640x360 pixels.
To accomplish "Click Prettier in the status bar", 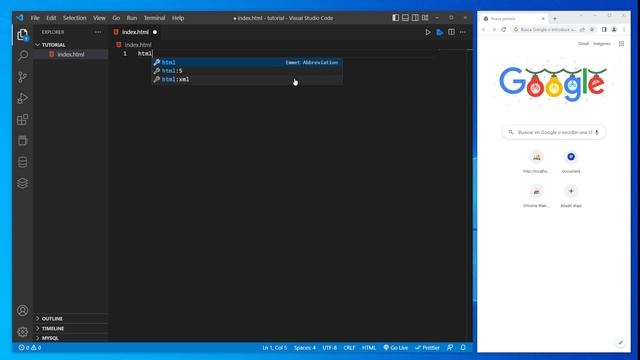I will [x=427, y=348].
